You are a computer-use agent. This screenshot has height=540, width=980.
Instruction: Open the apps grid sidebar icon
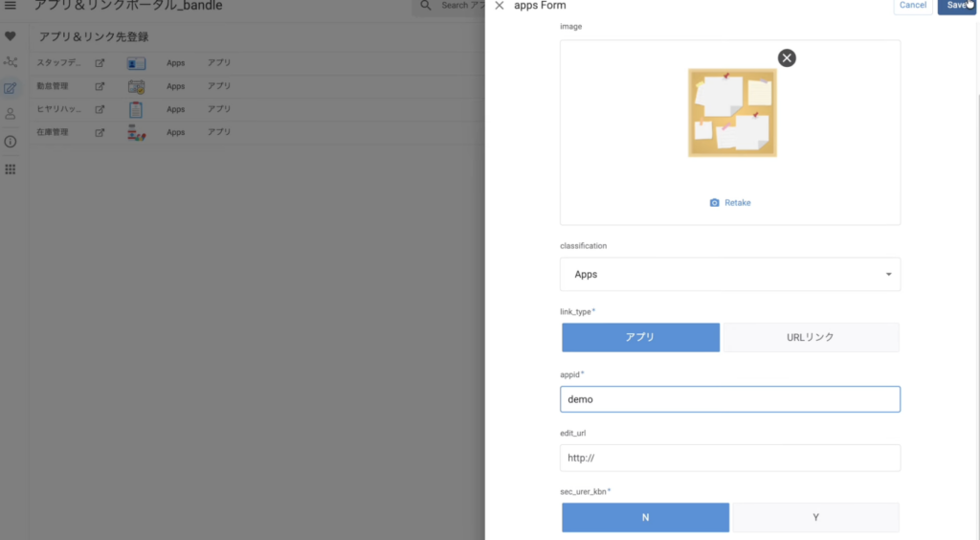click(x=11, y=169)
